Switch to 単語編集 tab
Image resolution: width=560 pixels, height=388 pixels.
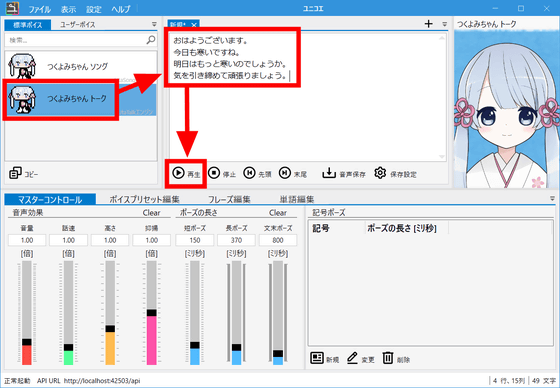pos(297,199)
